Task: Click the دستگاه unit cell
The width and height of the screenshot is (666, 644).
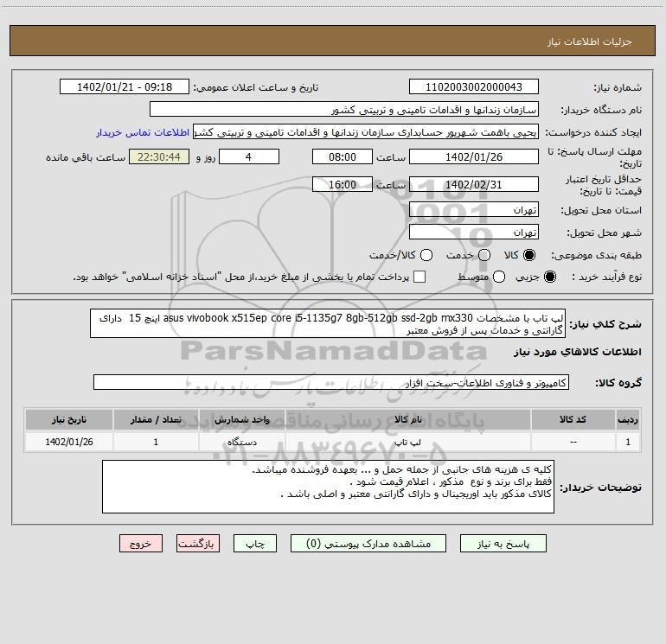Action: click(241, 442)
